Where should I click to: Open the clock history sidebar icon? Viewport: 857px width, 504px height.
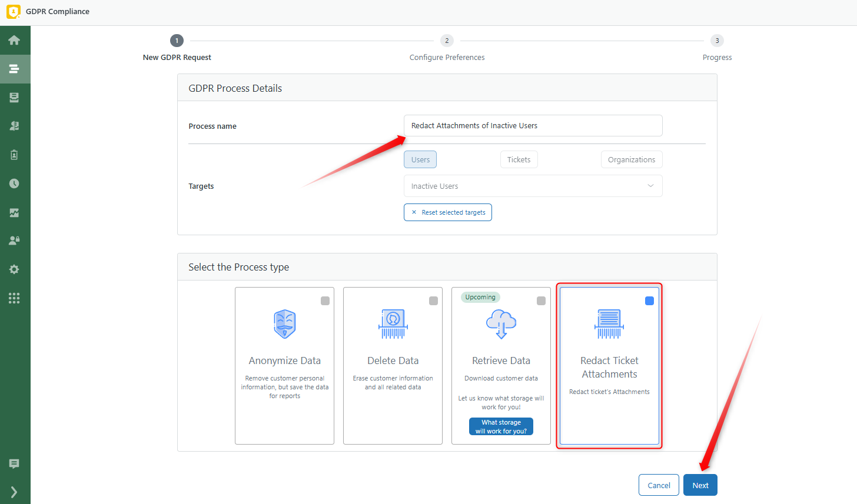coord(14,183)
